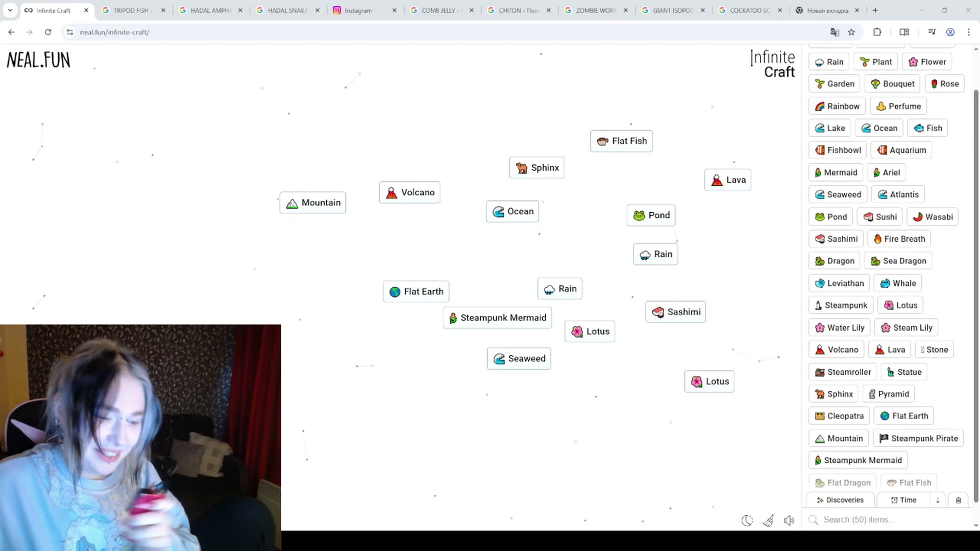Switch to the HADAL AMPHI tab

tap(211, 10)
